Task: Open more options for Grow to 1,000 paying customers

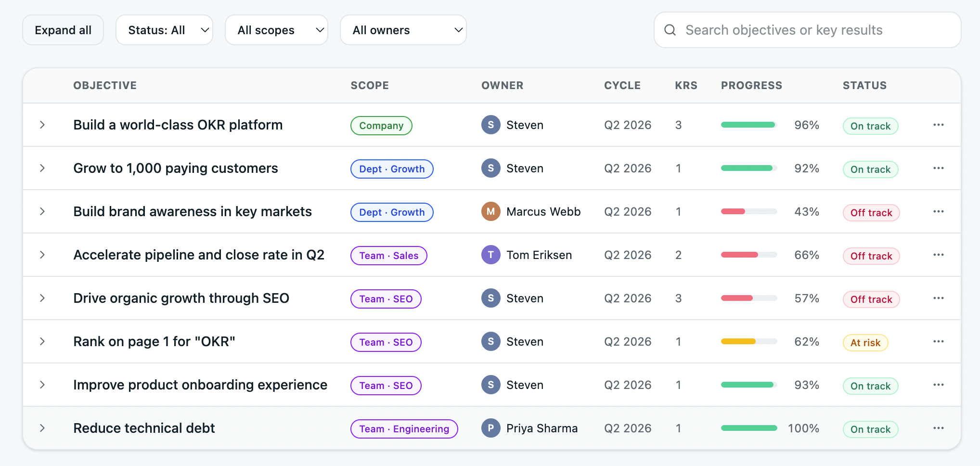Action: coord(938,168)
